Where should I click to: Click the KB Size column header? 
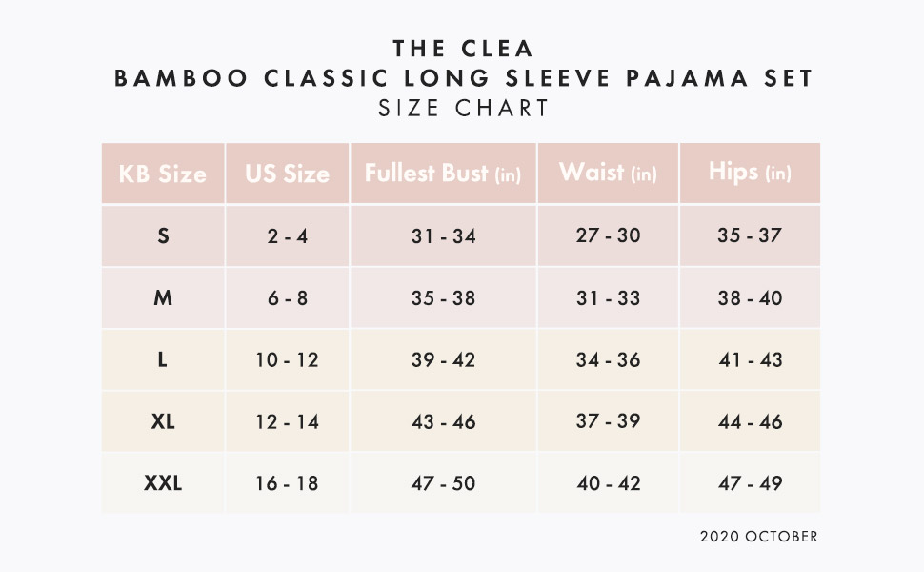163,174
